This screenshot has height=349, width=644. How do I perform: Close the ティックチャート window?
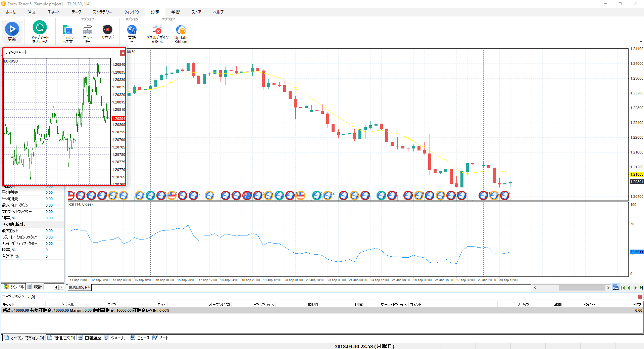point(123,53)
